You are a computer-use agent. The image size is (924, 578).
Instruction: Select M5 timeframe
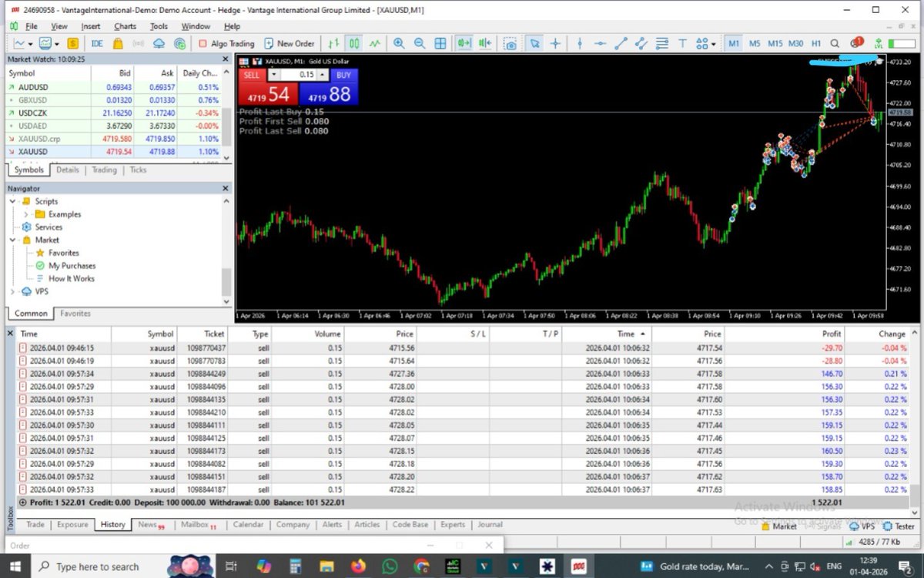tap(755, 44)
